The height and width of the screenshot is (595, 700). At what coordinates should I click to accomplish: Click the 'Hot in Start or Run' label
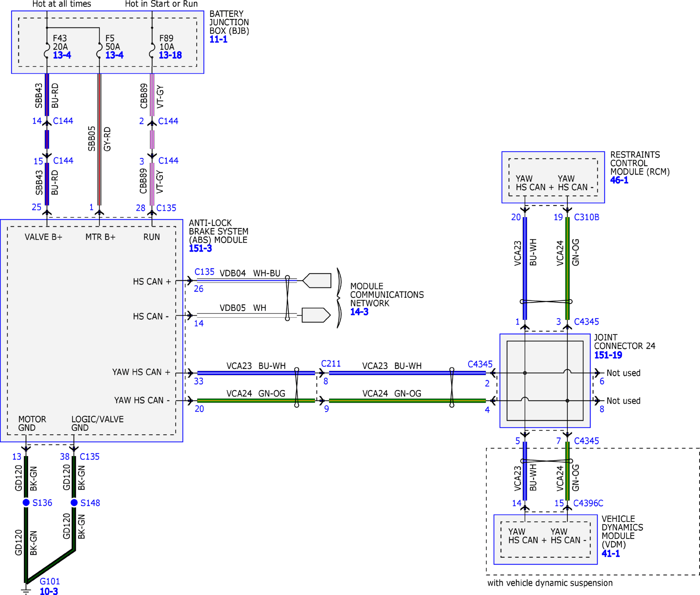[x=161, y=4]
